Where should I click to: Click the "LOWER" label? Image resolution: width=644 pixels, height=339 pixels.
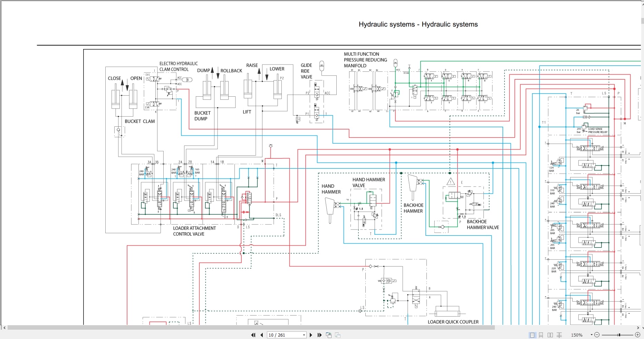(x=277, y=69)
